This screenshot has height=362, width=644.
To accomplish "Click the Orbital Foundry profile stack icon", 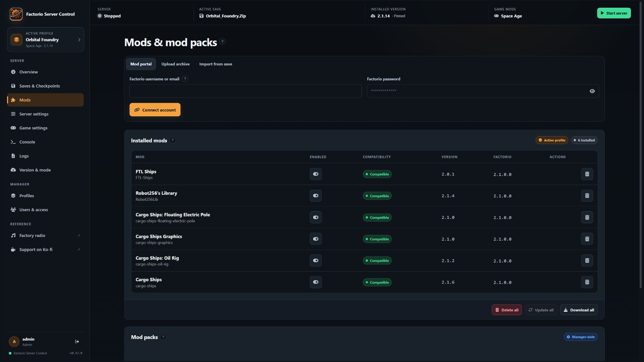I will pyautogui.click(x=16, y=40).
